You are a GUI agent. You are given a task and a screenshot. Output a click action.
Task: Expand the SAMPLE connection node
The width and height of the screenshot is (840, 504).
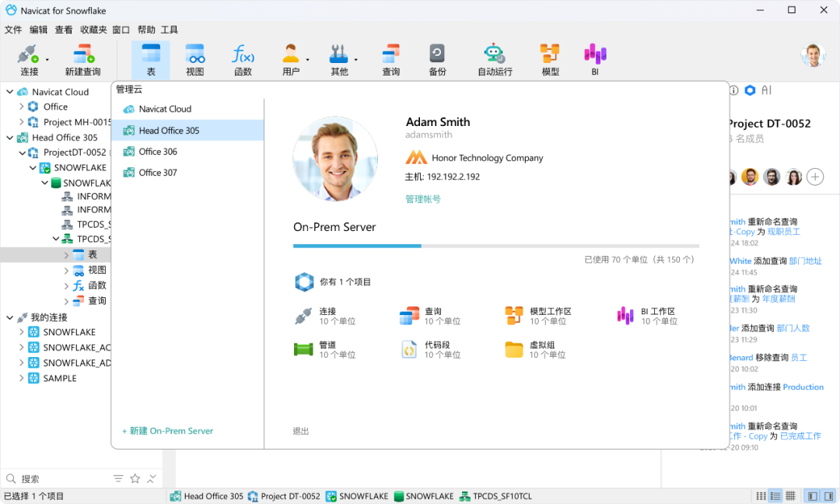pos(22,378)
